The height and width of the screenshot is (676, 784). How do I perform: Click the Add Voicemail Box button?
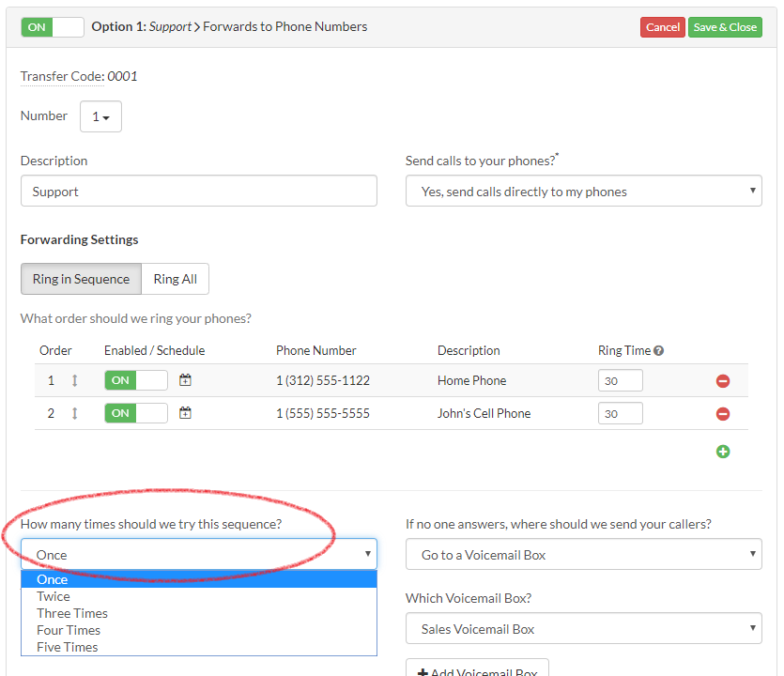pos(477,669)
